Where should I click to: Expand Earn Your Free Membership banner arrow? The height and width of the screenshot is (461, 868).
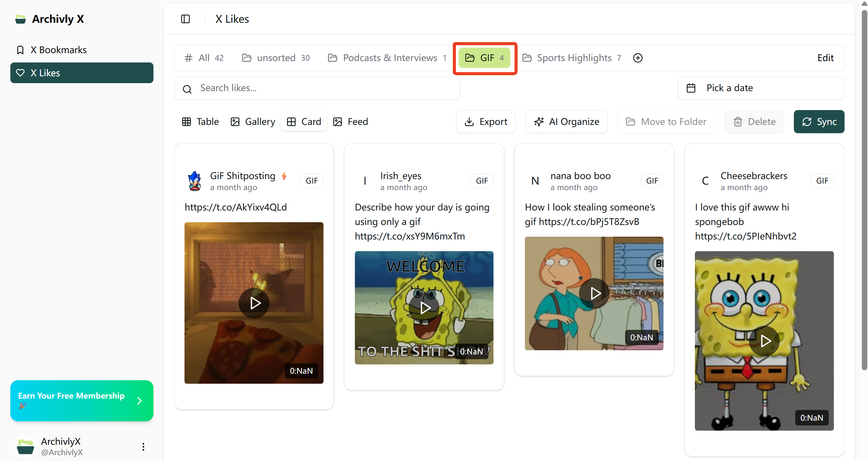coord(139,401)
